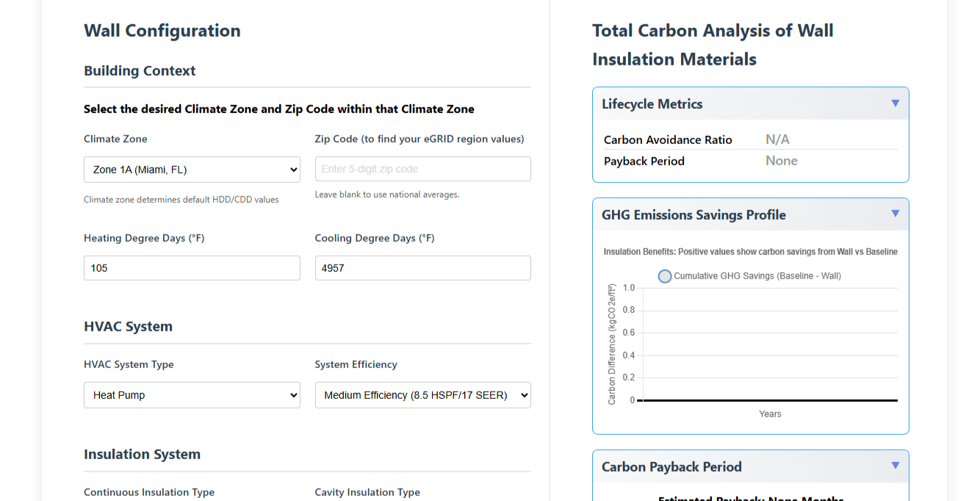Focus the Heating Degree Days field
Screen dimensions: 980x501
point(192,268)
